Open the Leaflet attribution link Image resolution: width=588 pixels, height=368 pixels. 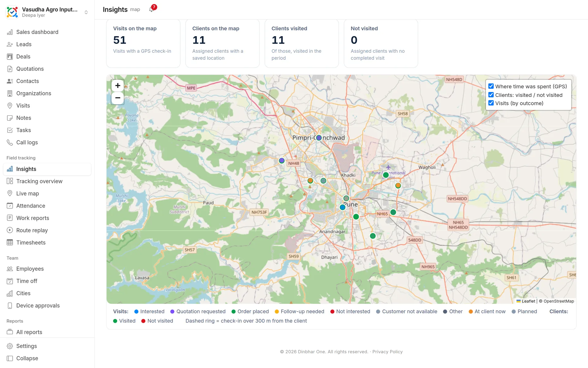[x=526, y=301]
